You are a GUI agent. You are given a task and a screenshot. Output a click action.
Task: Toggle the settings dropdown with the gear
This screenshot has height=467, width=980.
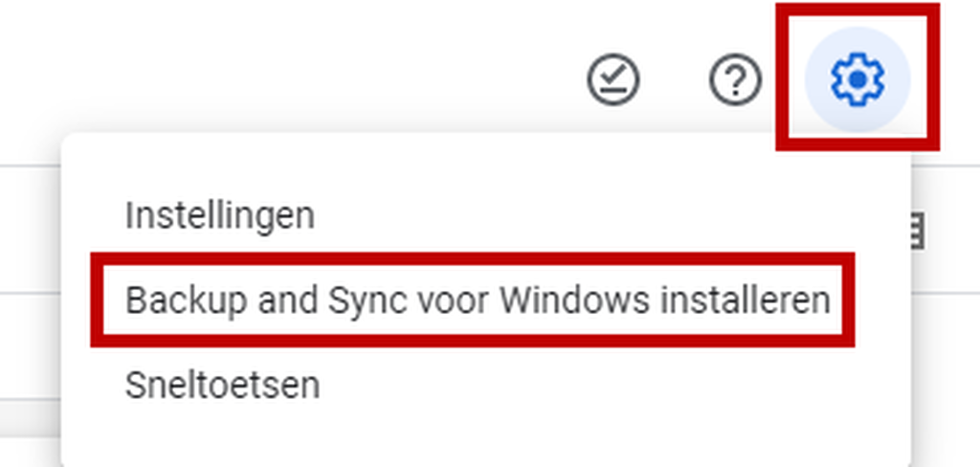click(x=857, y=79)
